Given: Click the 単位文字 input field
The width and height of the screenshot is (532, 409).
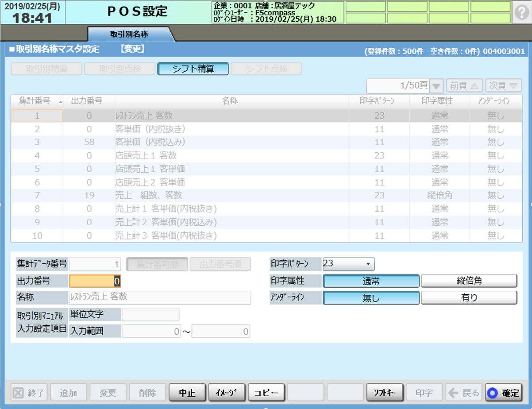Looking at the screenshot, I should [x=150, y=314].
